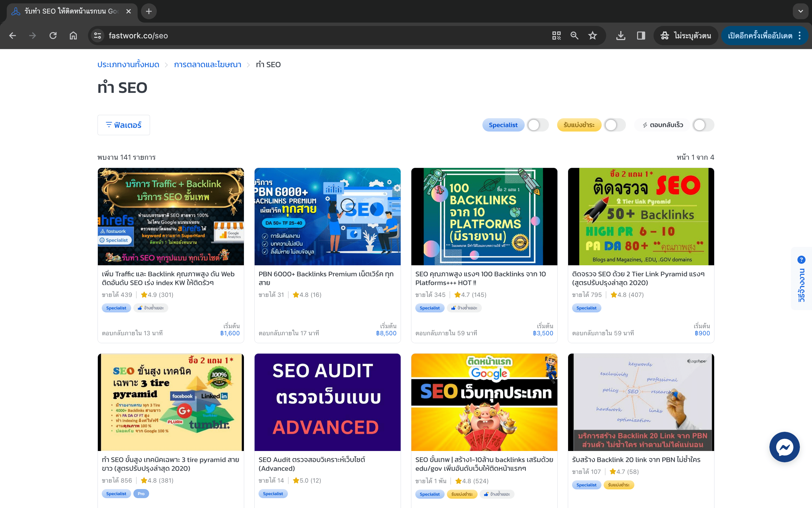
Task: Click the ฿3,500 starting price
Action: click(543, 333)
